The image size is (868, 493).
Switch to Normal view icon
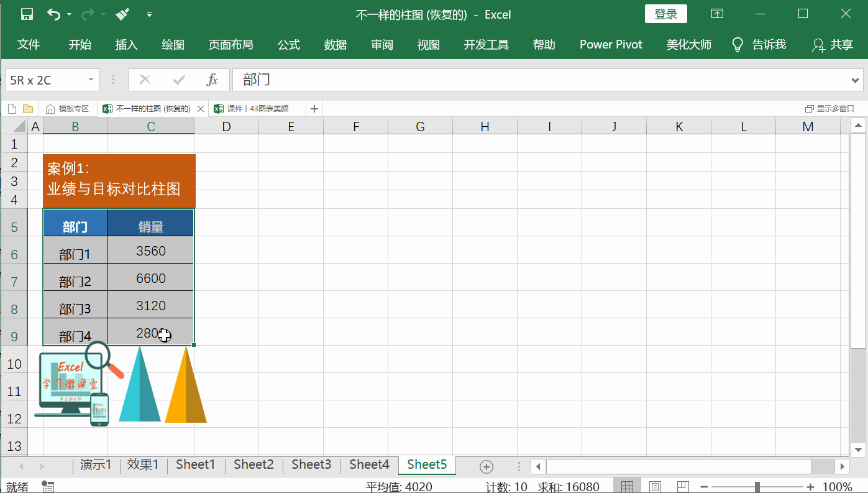tap(627, 486)
